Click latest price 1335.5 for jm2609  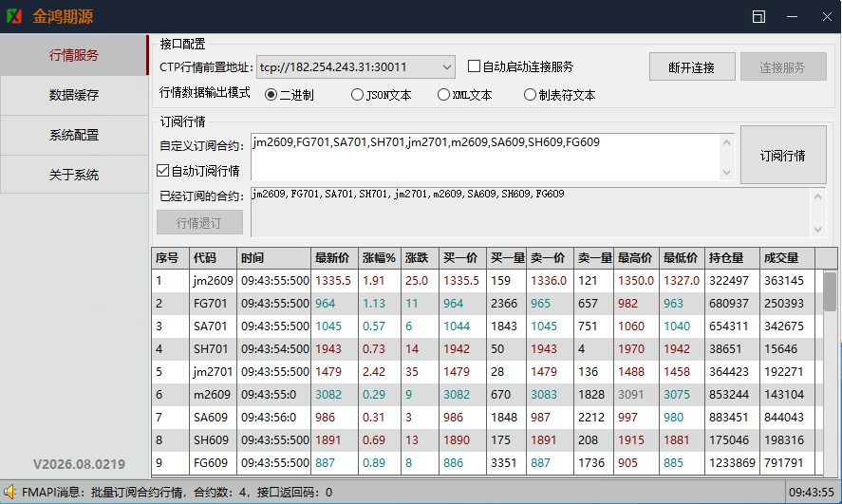(333, 281)
